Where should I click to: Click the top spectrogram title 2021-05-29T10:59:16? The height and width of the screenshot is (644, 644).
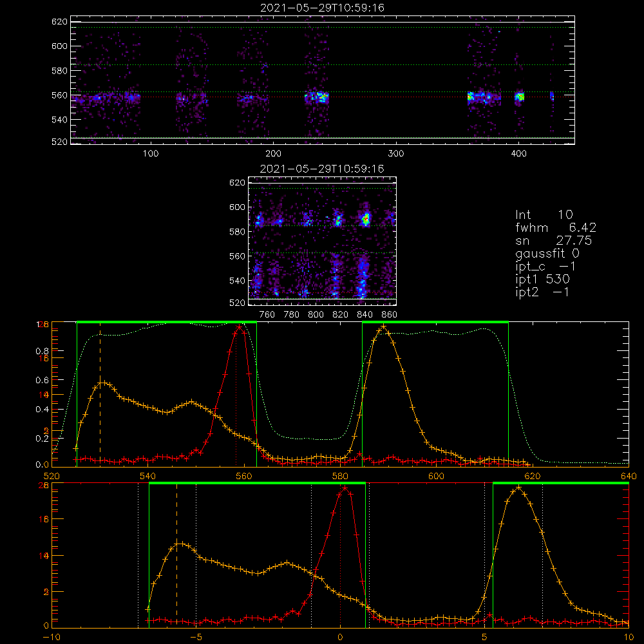(322, 8)
